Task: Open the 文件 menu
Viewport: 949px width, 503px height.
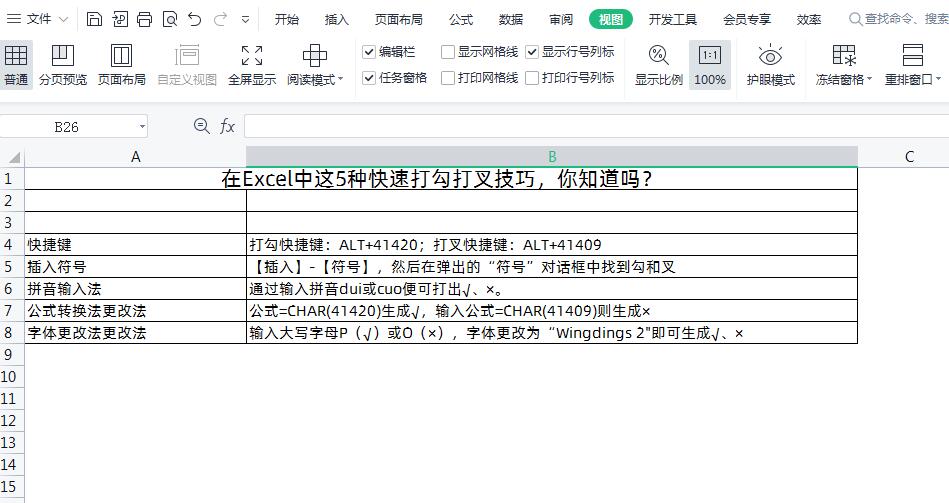Action: [39, 19]
